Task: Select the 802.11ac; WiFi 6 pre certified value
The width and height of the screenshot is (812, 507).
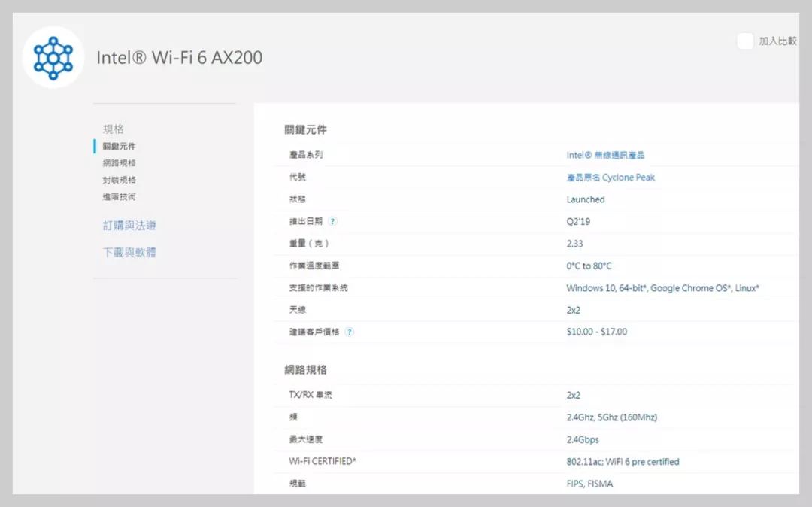Action: coord(623,461)
